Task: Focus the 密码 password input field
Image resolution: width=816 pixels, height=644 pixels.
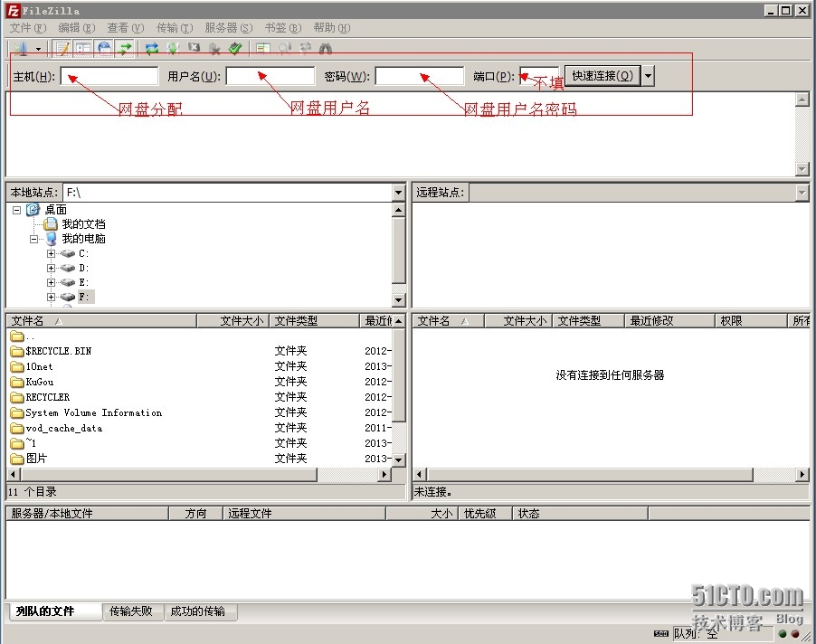Action: coord(420,76)
